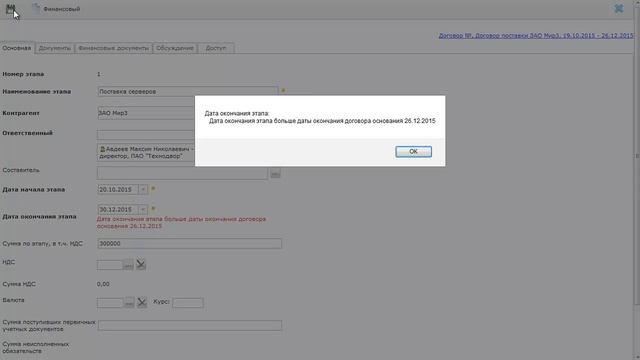The height and width of the screenshot is (360, 640).
Task: Click the Финансовый document icon in the toolbar
Action: (36, 9)
